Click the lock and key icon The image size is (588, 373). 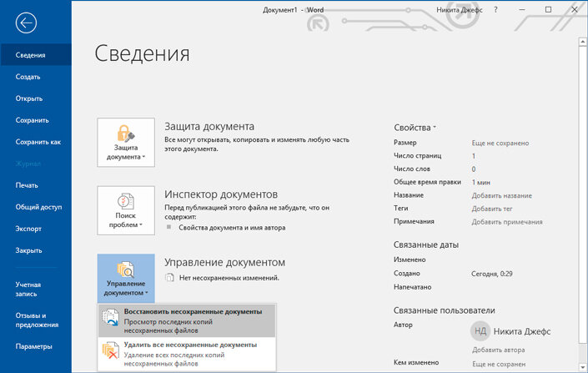coord(126,134)
